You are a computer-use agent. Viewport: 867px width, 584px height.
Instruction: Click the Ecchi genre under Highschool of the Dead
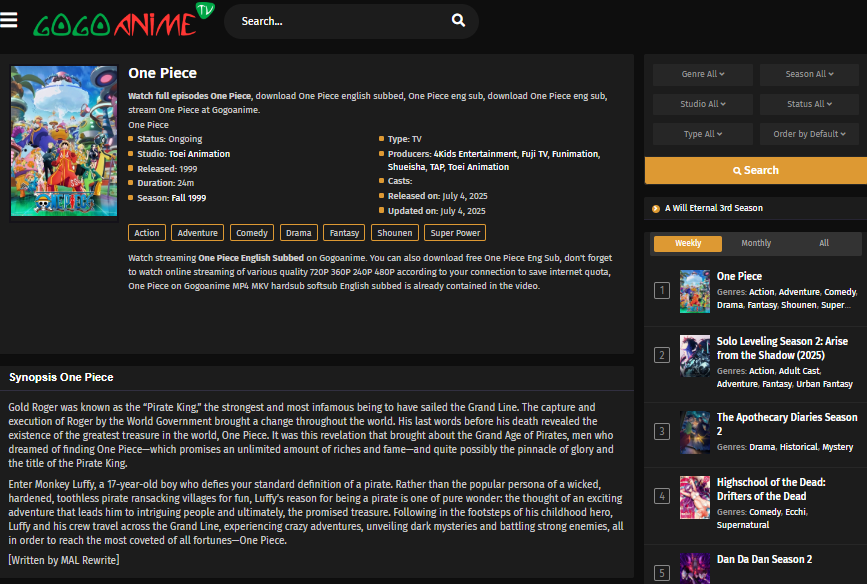pyautogui.click(x=796, y=512)
